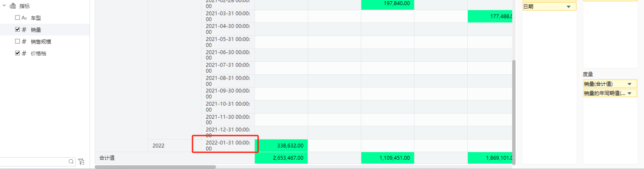Open the 销量(合计值) measure dropdown
This screenshot has width=644, height=169.
pos(629,84)
